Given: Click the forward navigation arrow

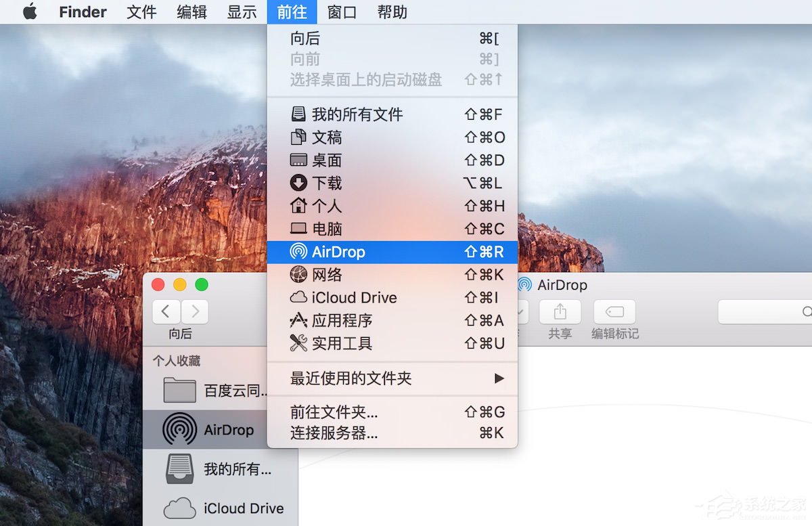Looking at the screenshot, I should tap(194, 311).
